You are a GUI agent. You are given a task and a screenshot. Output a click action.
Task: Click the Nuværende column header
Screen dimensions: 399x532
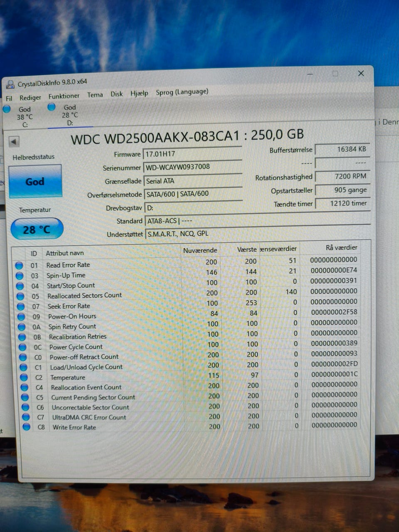(x=200, y=250)
